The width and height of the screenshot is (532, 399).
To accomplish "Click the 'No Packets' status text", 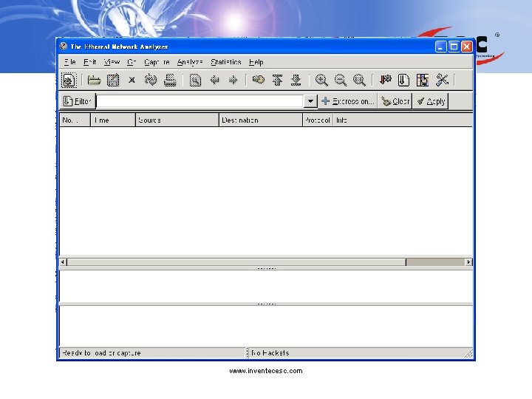I will [x=270, y=353].
